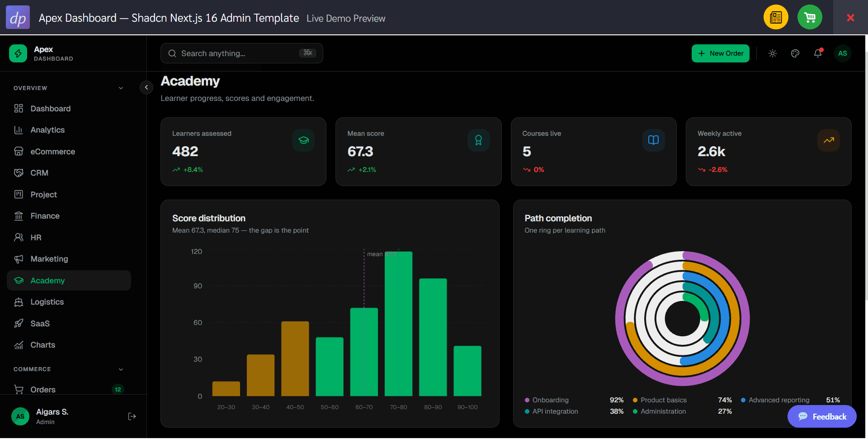868x439 pixels.
Task: Select the Product basics legend entry
Action: click(x=682, y=400)
